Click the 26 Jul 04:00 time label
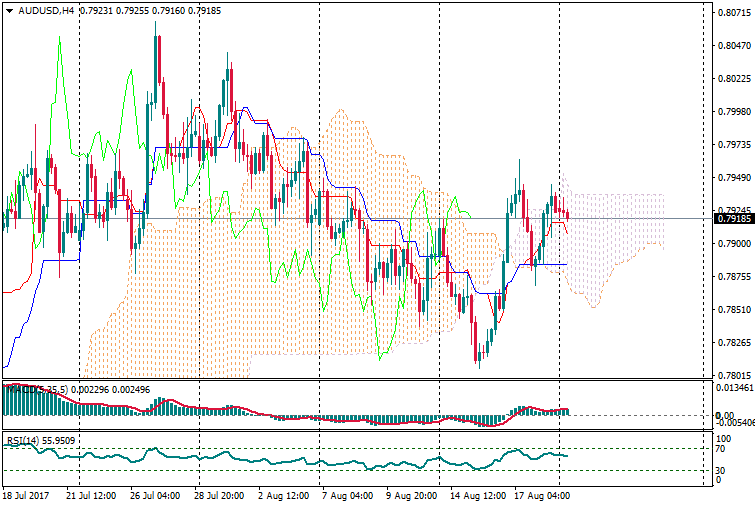This screenshot has height=507, width=755. pyautogui.click(x=155, y=495)
